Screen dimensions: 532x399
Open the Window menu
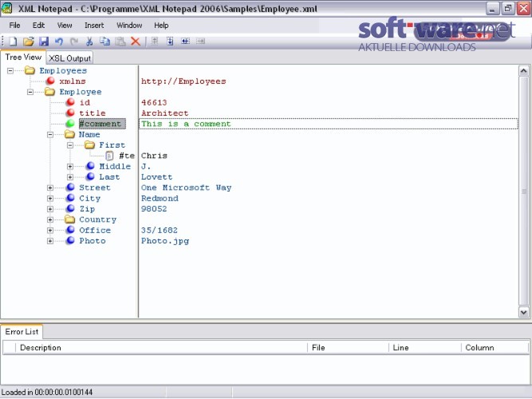(x=129, y=26)
